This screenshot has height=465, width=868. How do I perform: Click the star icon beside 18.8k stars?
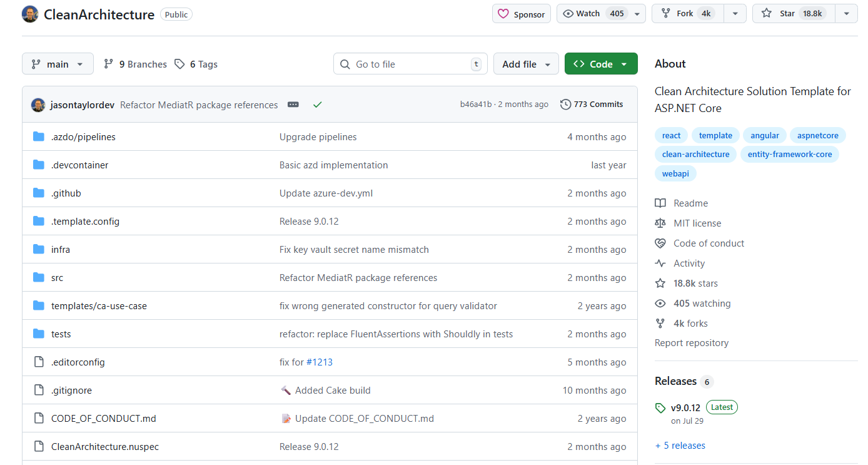click(660, 283)
